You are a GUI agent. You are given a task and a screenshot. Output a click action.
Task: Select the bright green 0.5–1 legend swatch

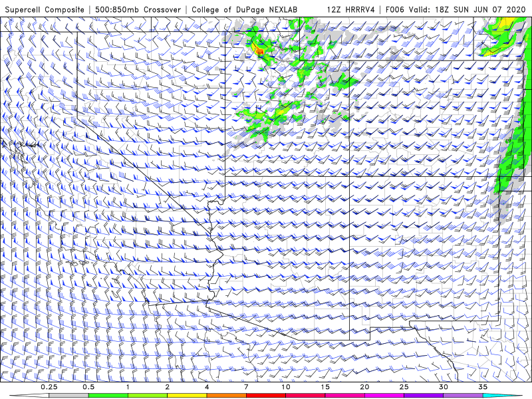tap(108, 396)
